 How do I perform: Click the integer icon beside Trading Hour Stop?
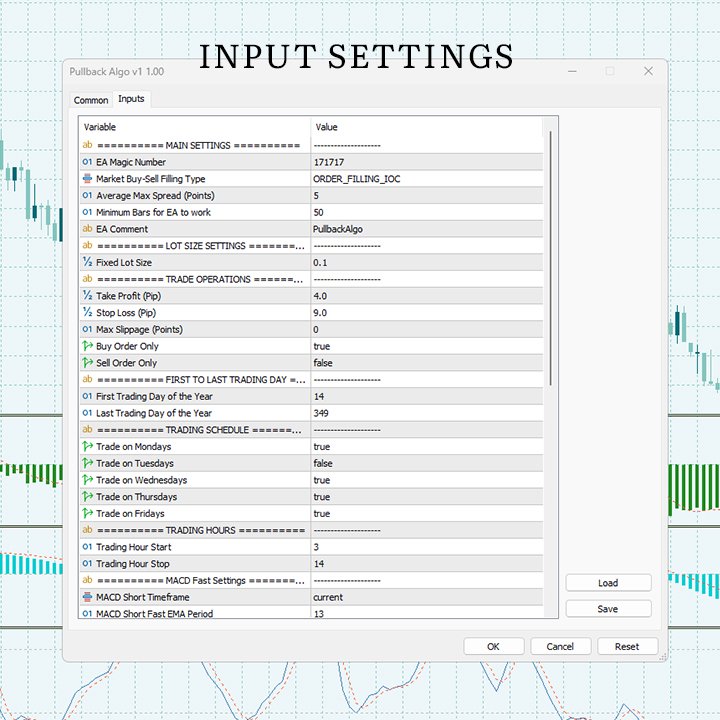[x=87, y=563]
